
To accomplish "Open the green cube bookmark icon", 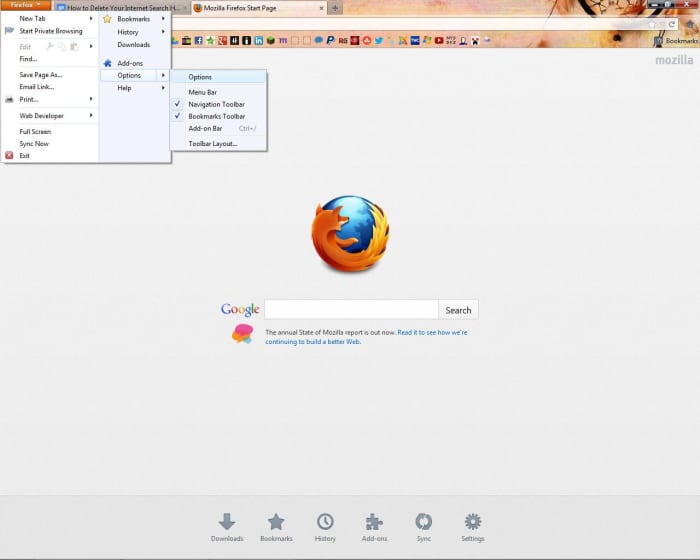I will coord(271,41).
